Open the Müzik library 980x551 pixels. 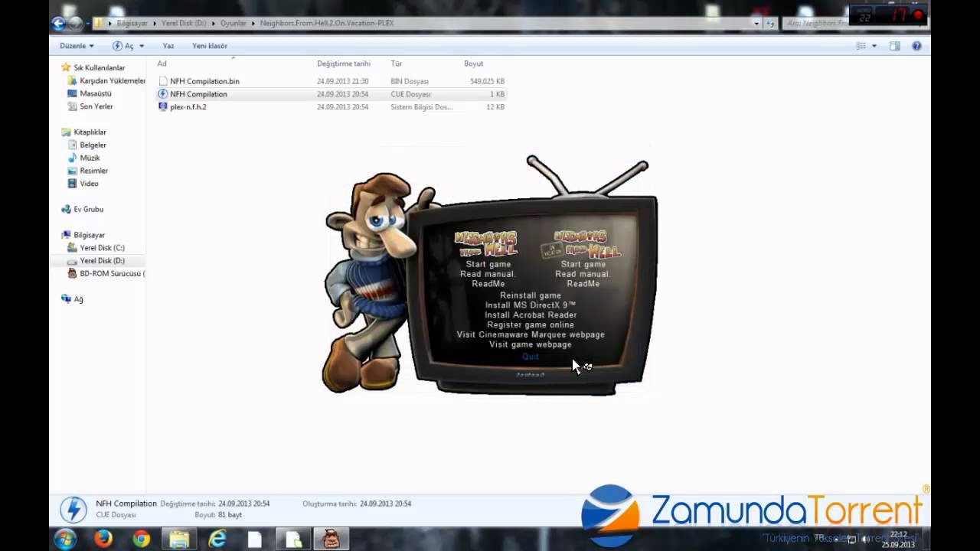[x=90, y=158]
